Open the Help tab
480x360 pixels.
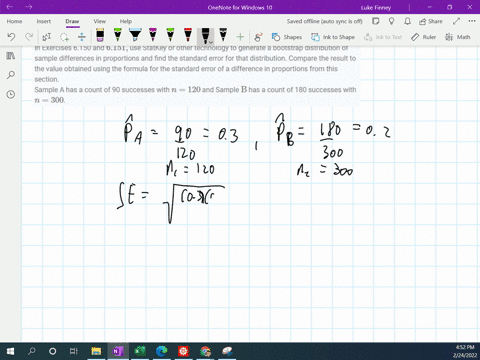126,21
